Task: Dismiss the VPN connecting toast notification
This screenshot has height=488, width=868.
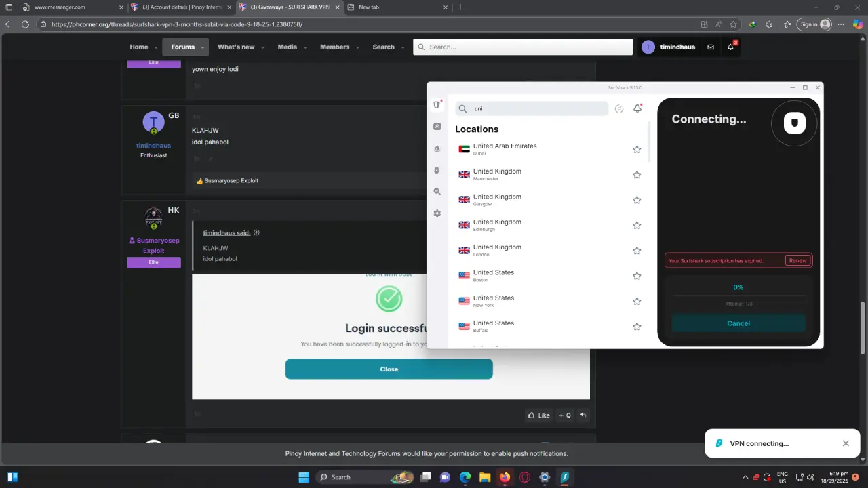Action: pyautogui.click(x=846, y=443)
